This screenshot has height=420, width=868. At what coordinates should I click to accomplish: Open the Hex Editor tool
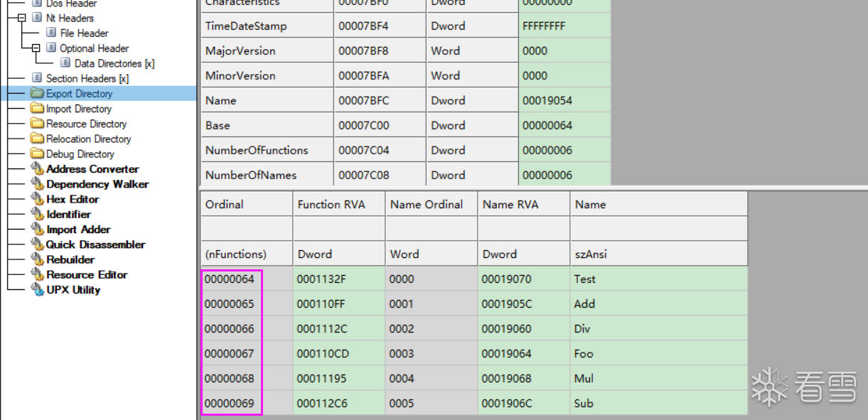click(x=73, y=199)
